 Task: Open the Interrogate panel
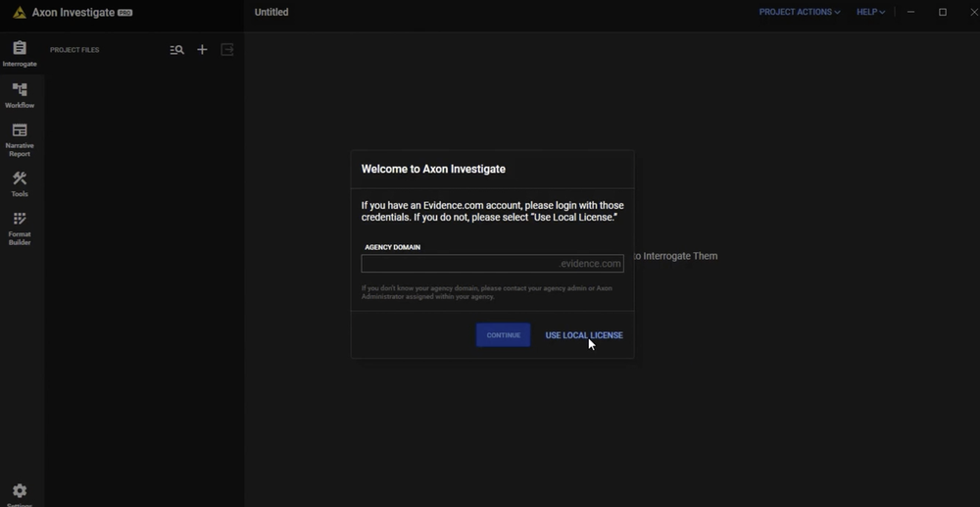coord(20,54)
